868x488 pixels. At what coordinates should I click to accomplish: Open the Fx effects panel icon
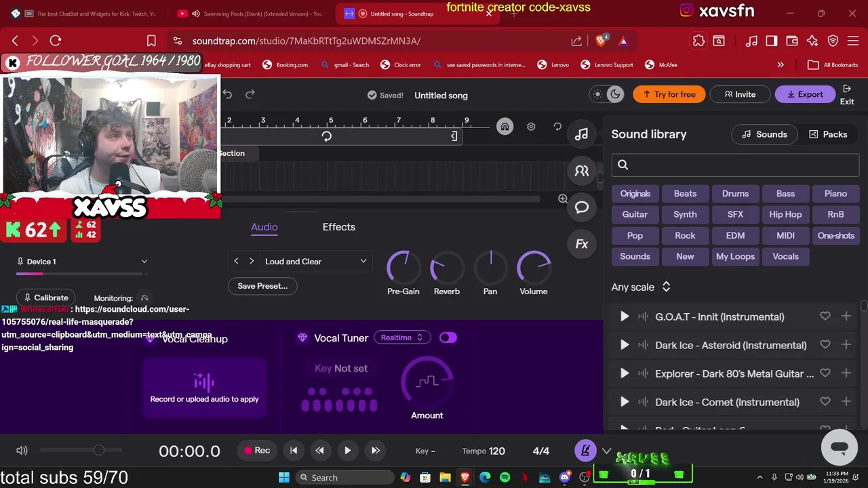point(582,244)
